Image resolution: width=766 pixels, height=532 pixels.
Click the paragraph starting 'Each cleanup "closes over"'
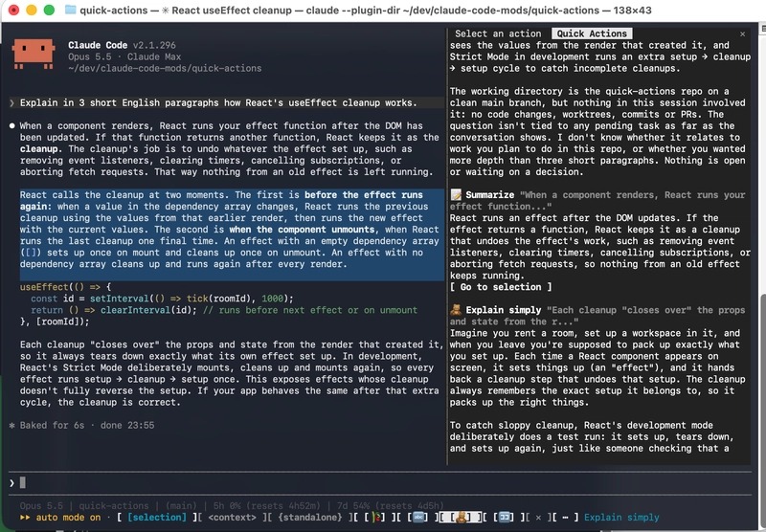pos(230,373)
